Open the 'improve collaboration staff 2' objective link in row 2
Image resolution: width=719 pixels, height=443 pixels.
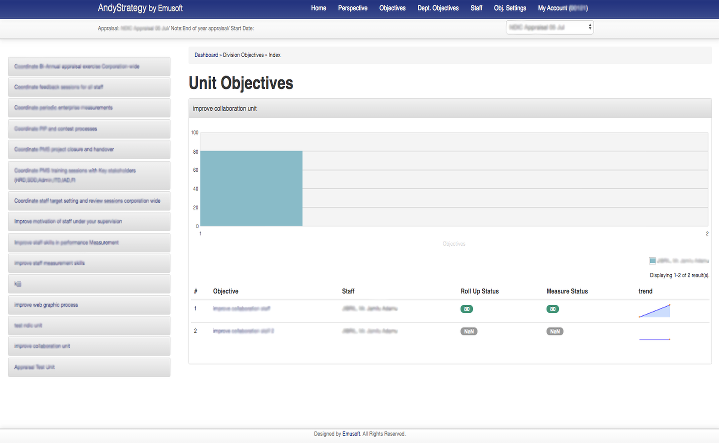pos(243,331)
